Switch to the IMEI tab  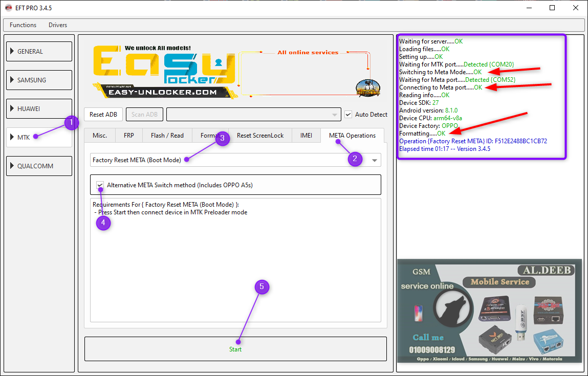pos(306,136)
